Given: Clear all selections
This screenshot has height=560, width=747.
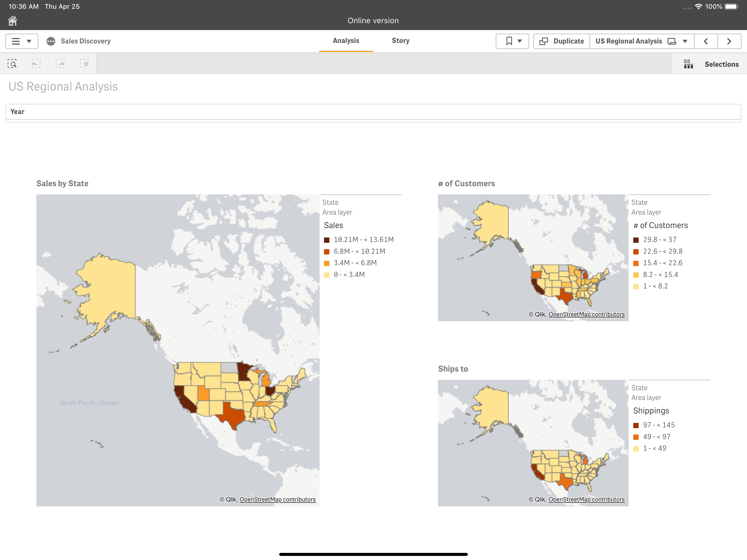Looking at the screenshot, I should click(84, 63).
